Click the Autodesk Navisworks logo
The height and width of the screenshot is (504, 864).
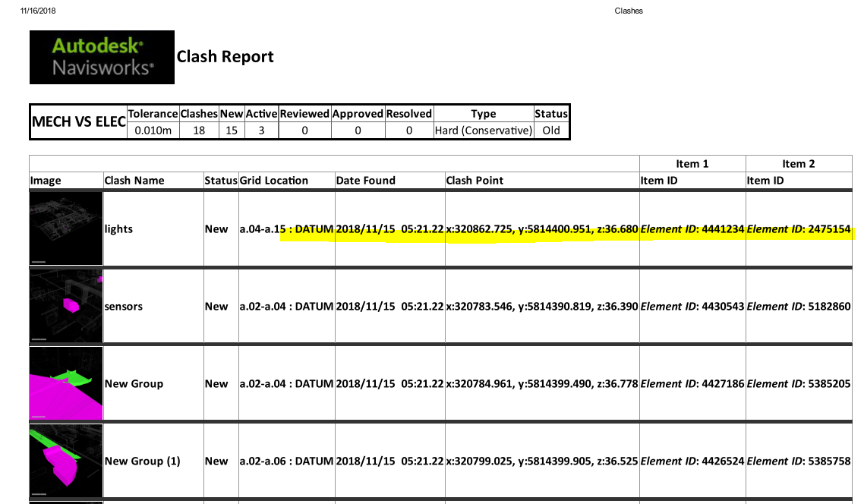point(102,57)
